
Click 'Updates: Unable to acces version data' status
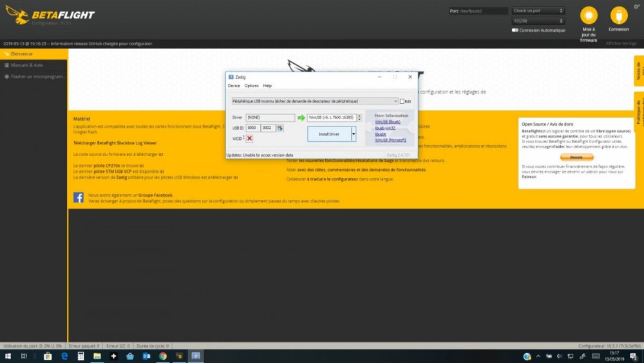[x=260, y=155]
